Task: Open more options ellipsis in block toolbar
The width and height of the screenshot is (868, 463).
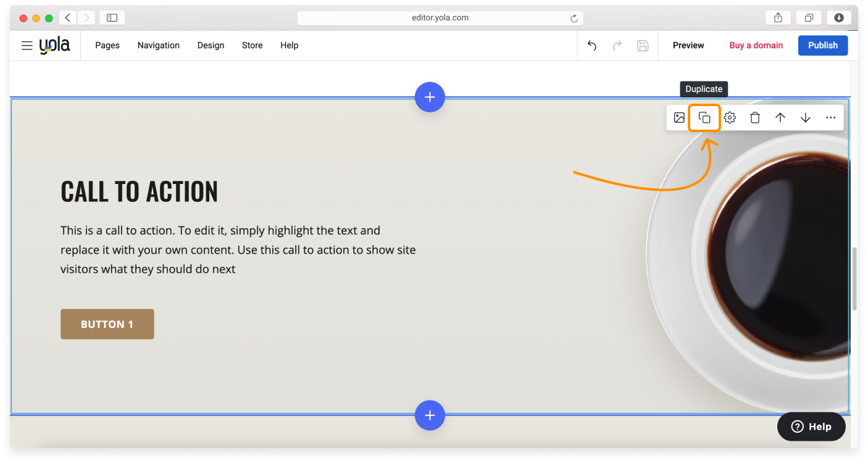Action: click(831, 117)
